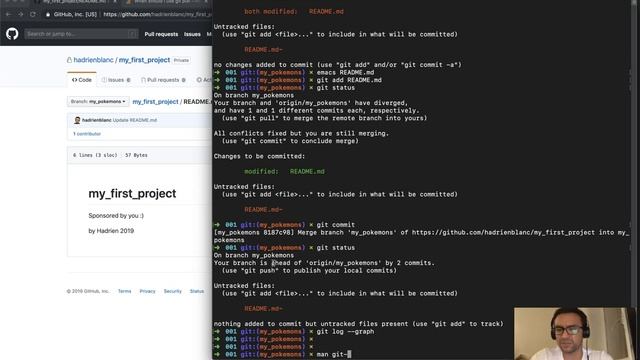Expand the Branch: my_pokemons dropdown

[x=98, y=102]
